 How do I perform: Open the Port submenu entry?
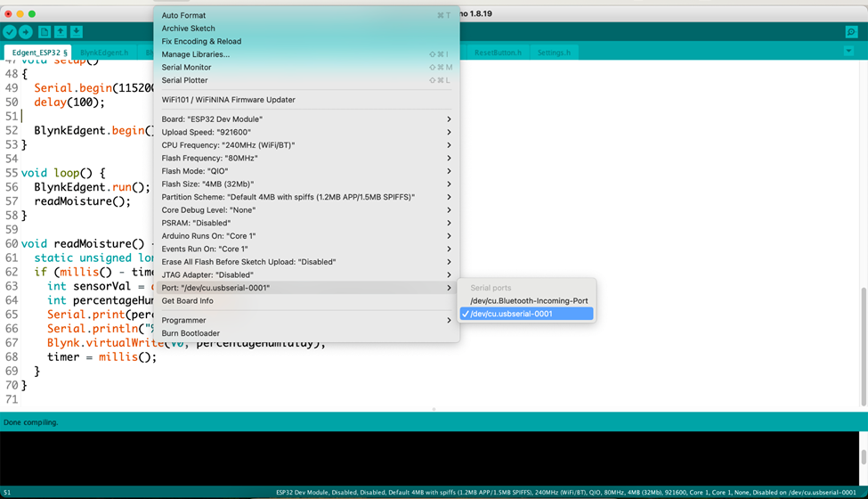click(x=306, y=288)
